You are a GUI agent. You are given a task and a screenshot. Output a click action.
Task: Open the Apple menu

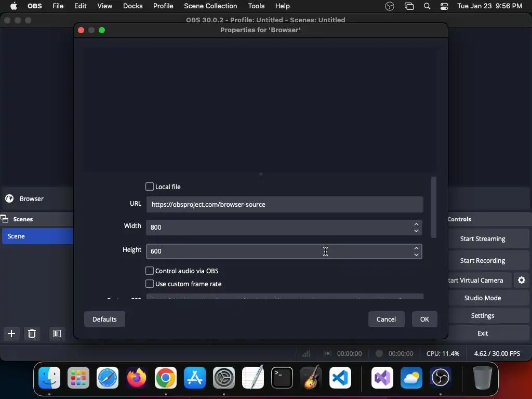(x=14, y=6)
